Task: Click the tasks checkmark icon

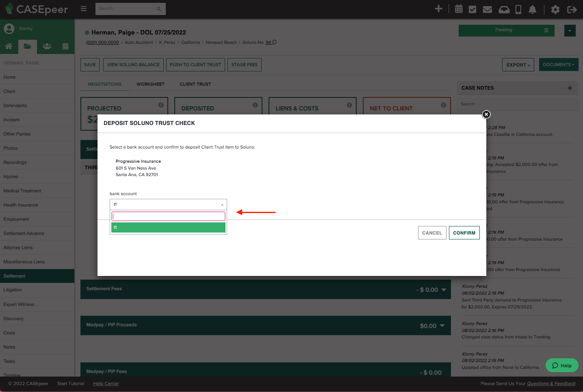Action: click(472, 9)
